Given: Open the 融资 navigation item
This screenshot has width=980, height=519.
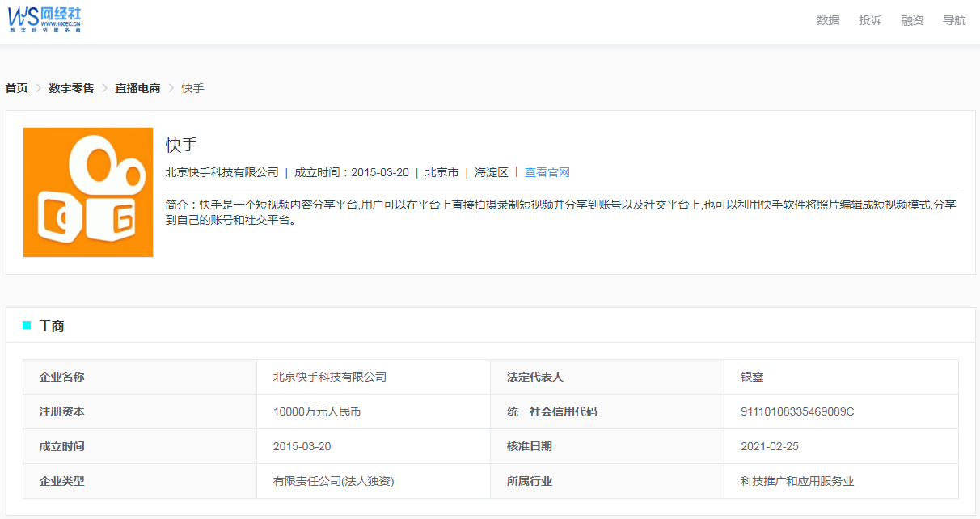Looking at the screenshot, I should (x=912, y=20).
